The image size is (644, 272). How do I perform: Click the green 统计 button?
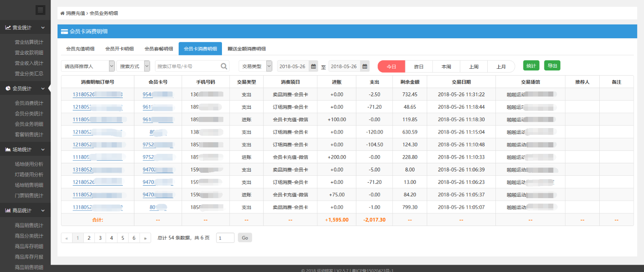(531, 66)
